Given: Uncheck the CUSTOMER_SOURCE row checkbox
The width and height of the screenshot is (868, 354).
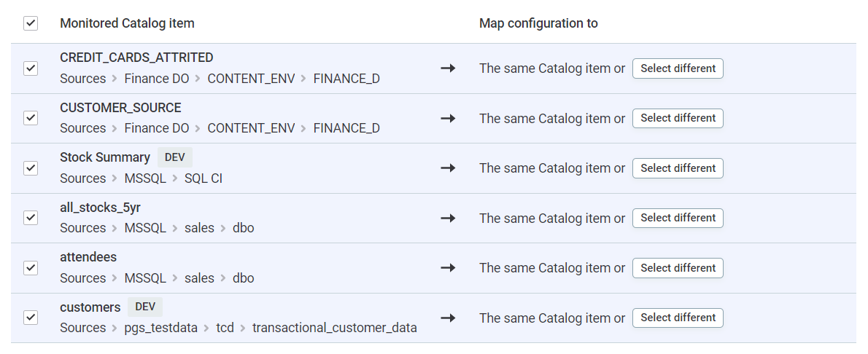Looking at the screenshot, I should (31, 118).
